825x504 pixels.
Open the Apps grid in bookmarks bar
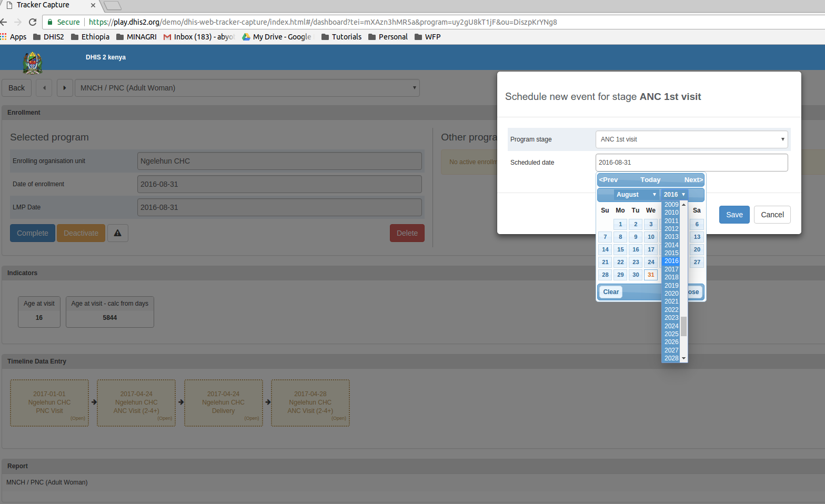click(x=14, y=37)
